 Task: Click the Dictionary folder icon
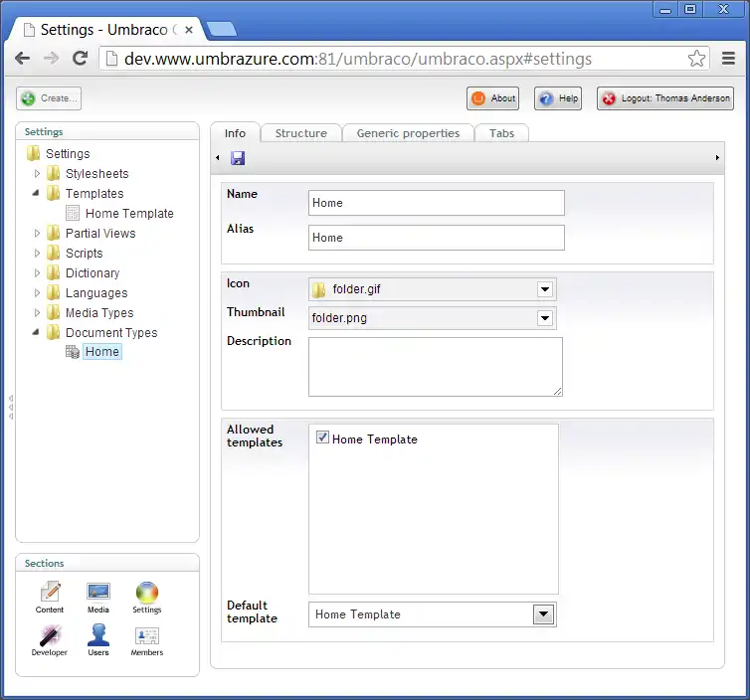[53, 272]
